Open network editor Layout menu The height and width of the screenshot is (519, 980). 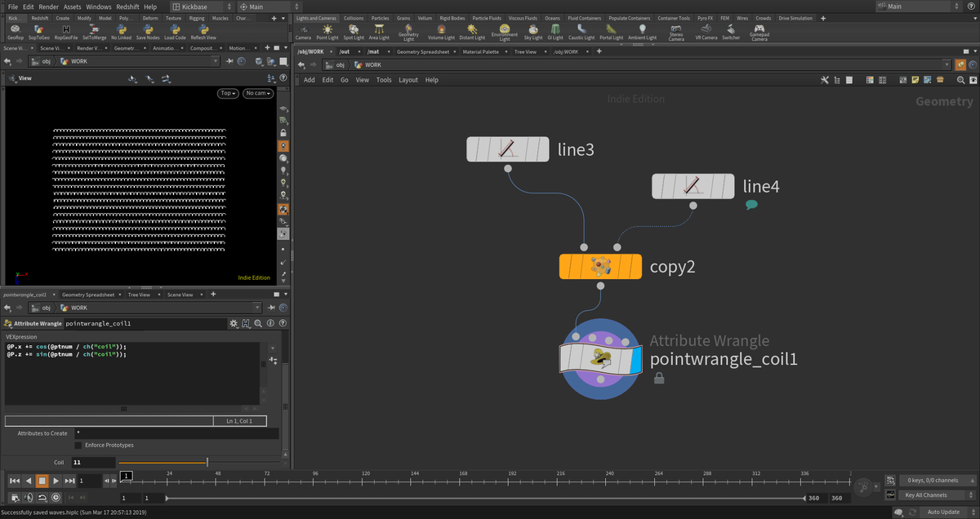(408, 80)
